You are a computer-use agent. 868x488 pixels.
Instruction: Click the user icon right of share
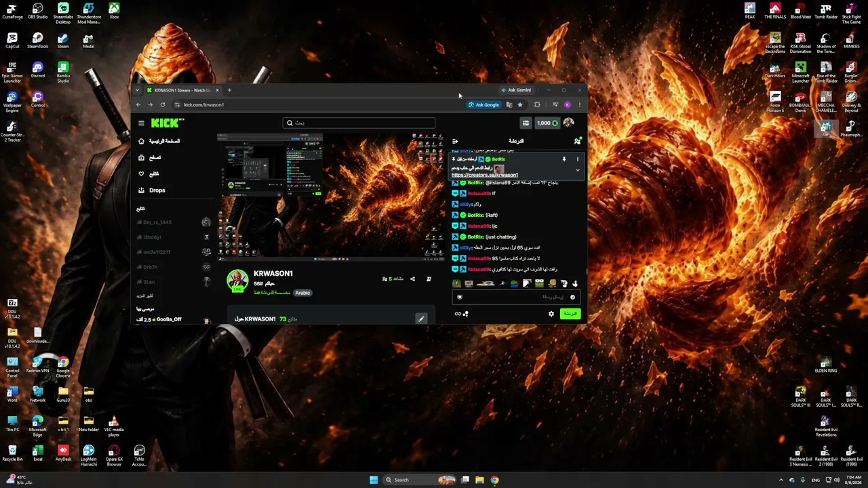[429, 279]
